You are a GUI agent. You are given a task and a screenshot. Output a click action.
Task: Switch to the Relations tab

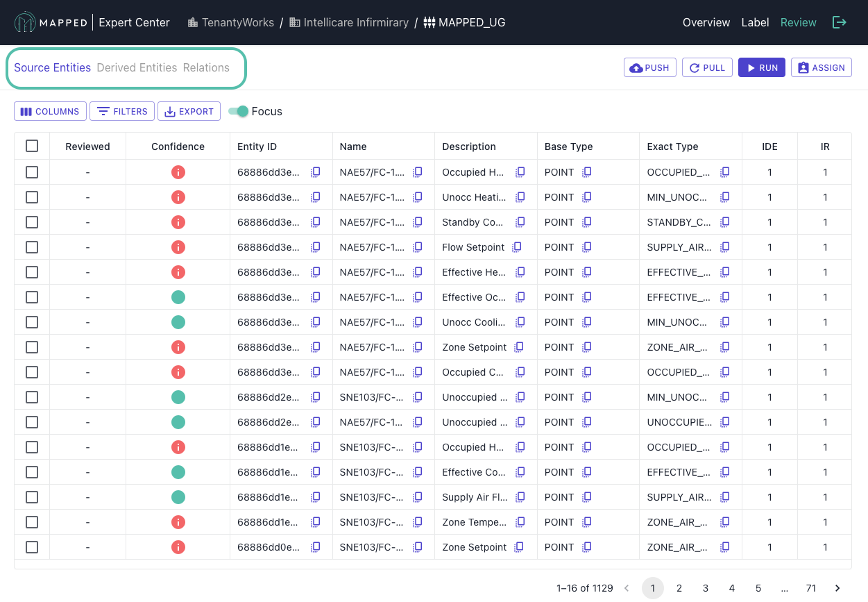[x=206, y=67]
